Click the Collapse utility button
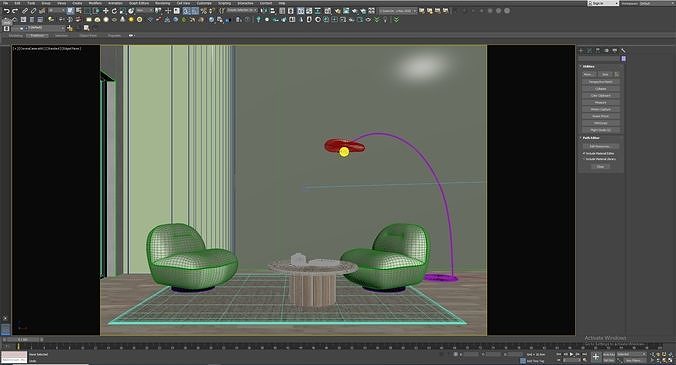Viewport: 676px width, 365px height. click(x=601, y=88)
